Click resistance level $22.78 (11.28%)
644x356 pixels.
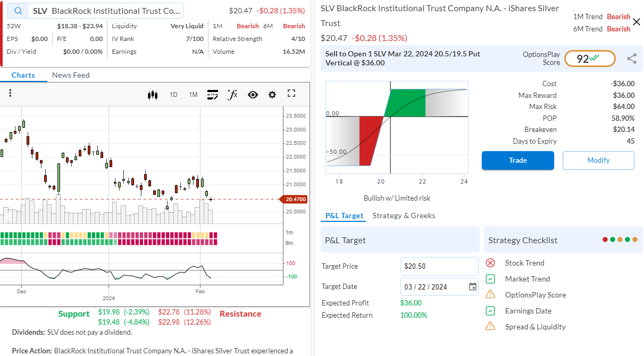click(185, 312)
